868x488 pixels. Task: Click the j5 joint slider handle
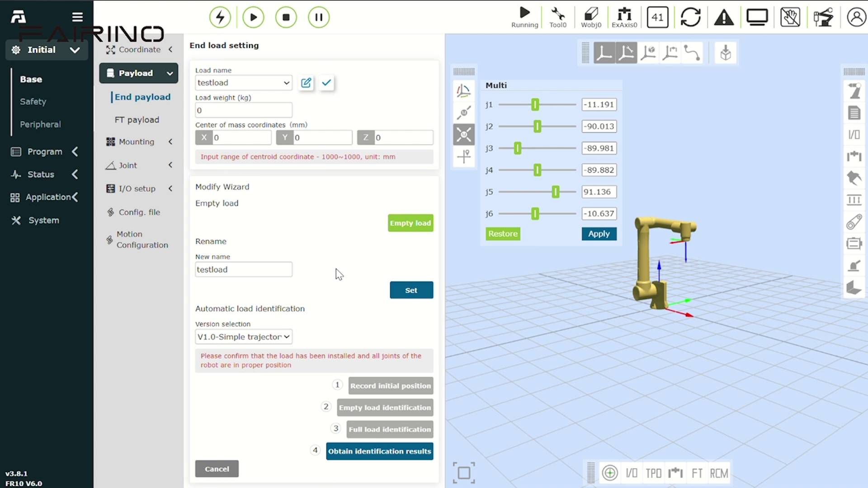pos(556,192)
